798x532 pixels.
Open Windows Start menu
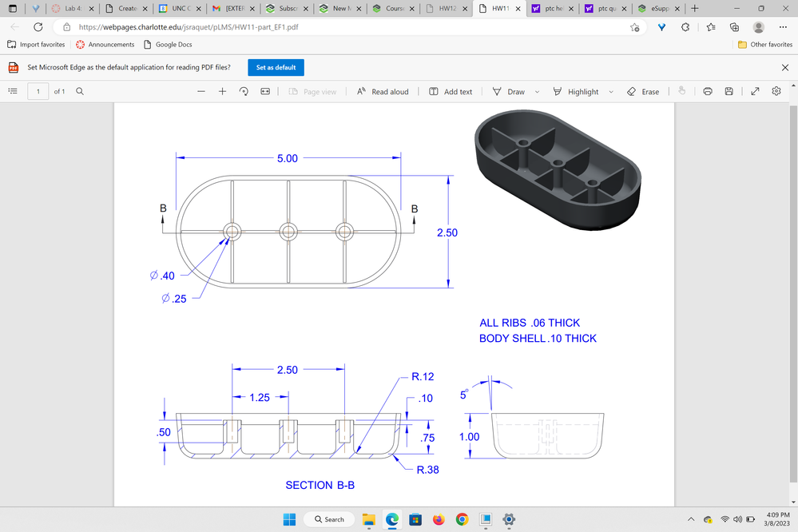(x=289, y=519)
